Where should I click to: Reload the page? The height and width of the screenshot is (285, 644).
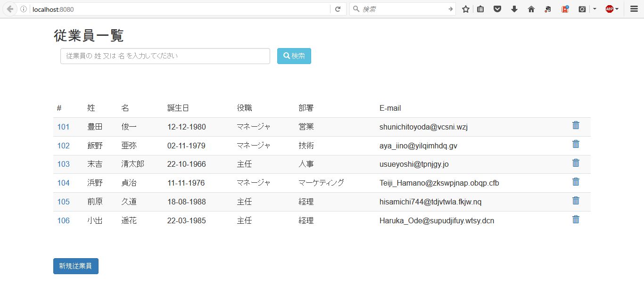(x=338, y=9)
